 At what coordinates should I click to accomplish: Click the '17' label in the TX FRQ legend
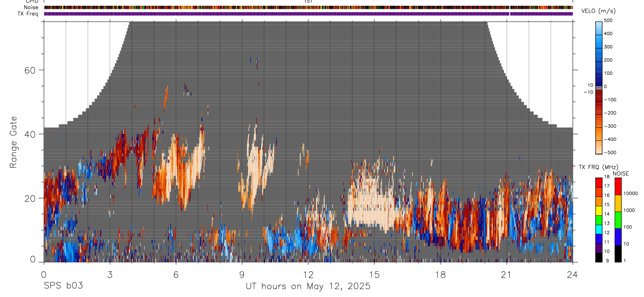[607, 186]
